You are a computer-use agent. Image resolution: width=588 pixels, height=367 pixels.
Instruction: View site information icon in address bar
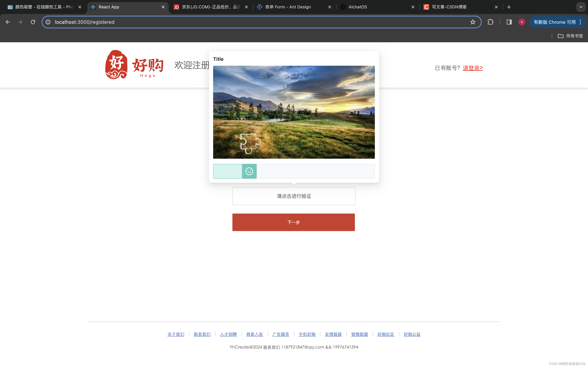(x=48, y=22)
